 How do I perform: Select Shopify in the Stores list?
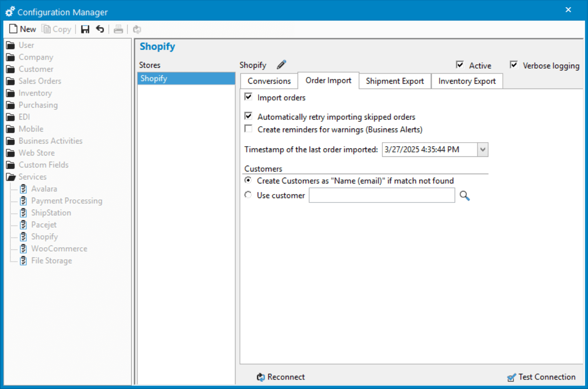click(186, 78)
